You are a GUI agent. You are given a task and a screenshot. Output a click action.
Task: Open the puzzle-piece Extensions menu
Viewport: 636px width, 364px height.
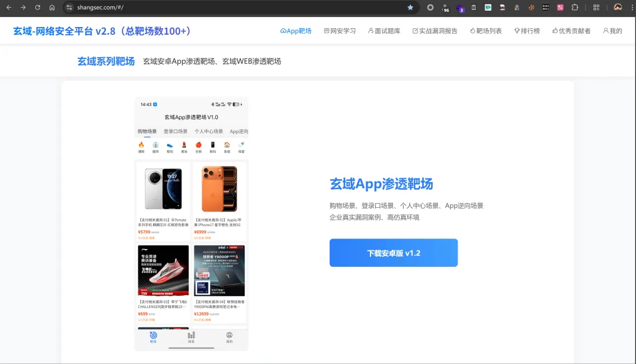click(x=575, y=7)
